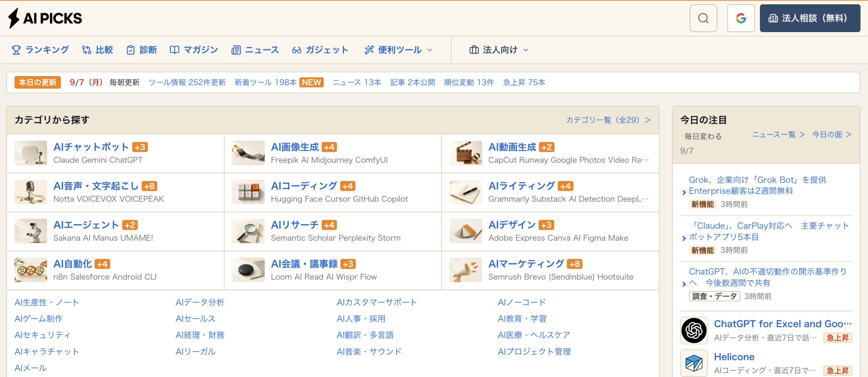The image size is (868, 377).
Task: Open the AIデータ分析 category link
Action: pyautogui.click(x=200, y=302)
